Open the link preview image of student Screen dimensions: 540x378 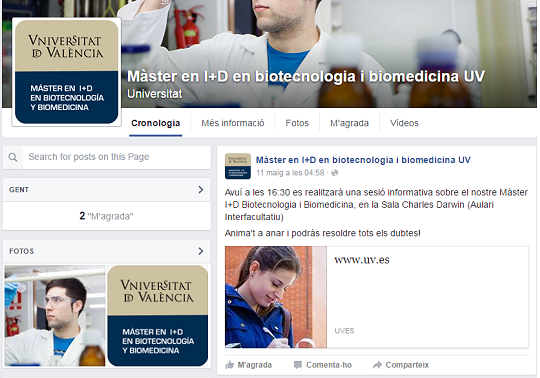click(x=276, y=297)
